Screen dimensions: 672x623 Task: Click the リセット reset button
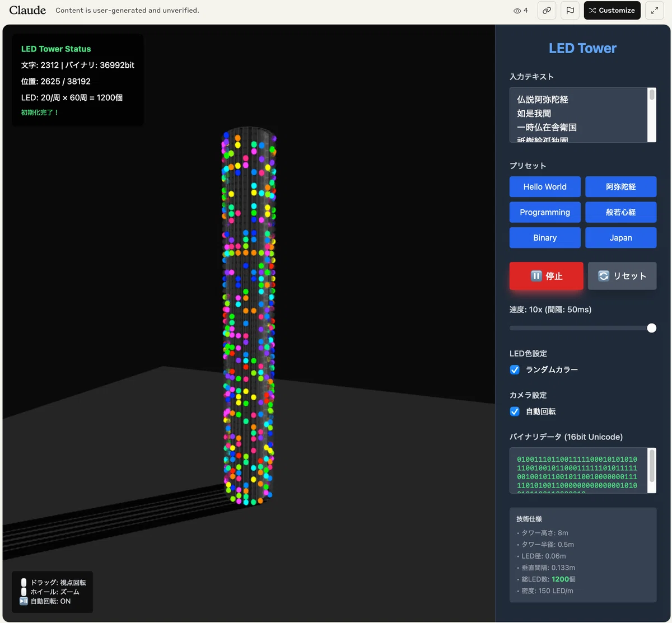point(622,276)
